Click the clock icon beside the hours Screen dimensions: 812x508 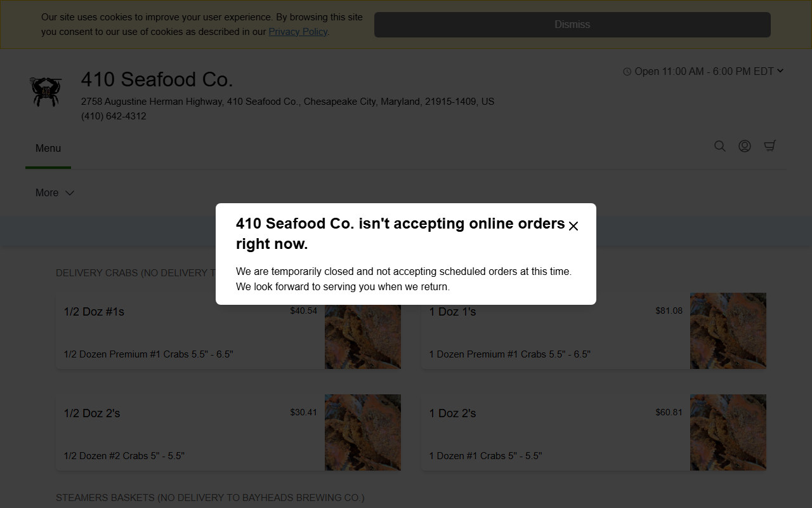pos(627,72)
